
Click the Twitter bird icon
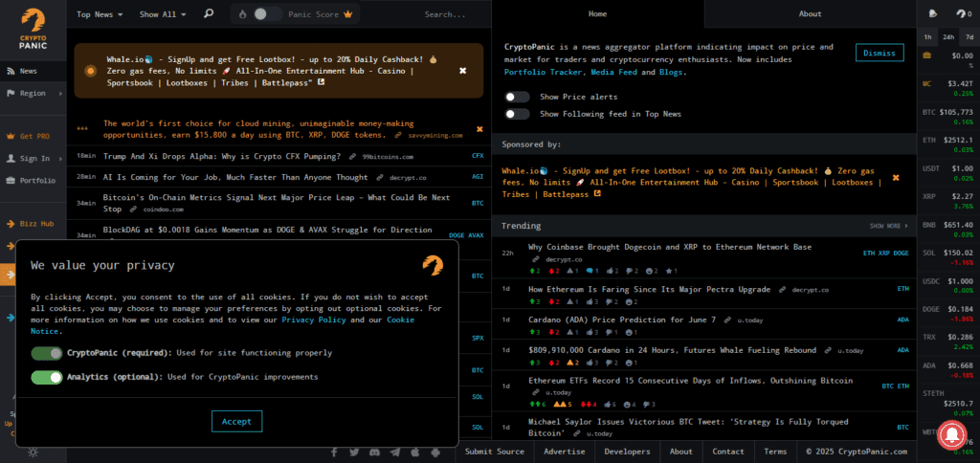pos(354,452)
